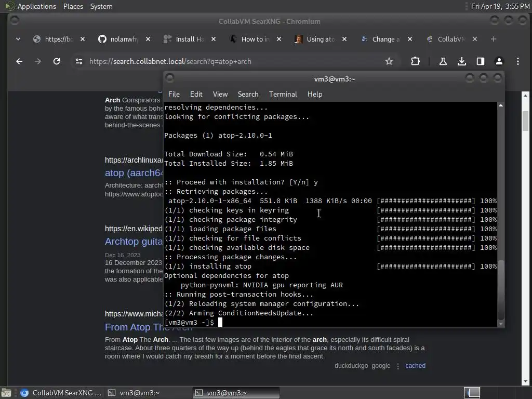Open the cached link of last result

tap(415, 366)
